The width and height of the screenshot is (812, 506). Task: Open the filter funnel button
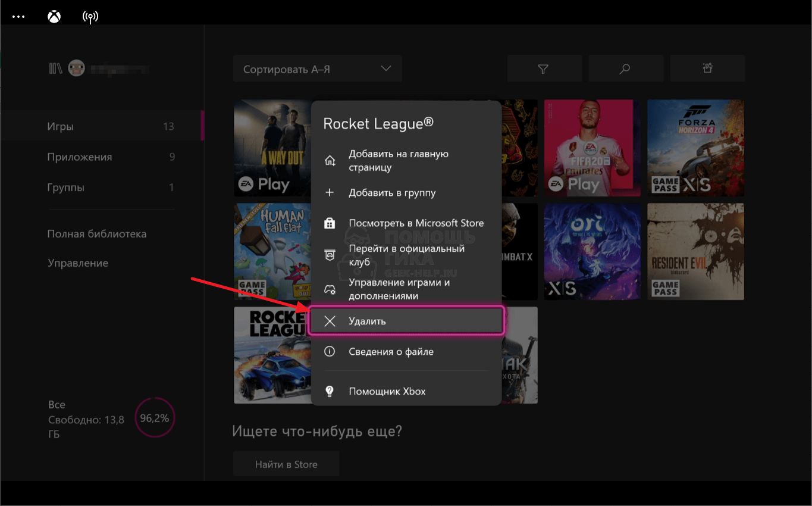click(x=544, y=68)
